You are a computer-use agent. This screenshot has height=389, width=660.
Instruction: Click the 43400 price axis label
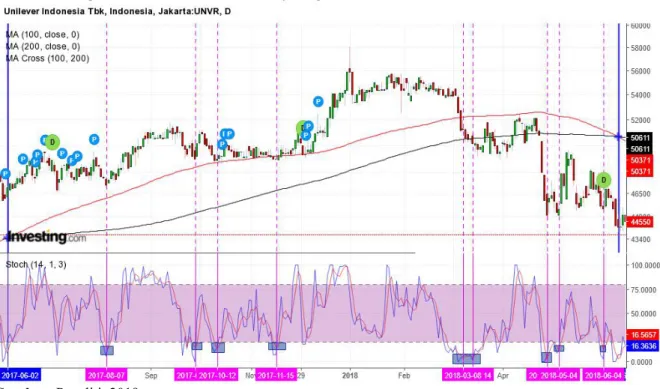coord(640,239)
